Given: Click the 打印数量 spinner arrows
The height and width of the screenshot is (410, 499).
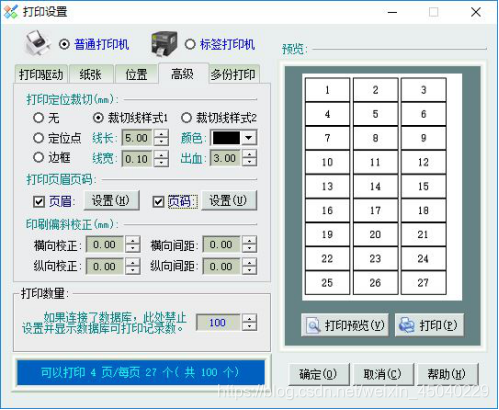Looking at the screenshot, I should [x=249, y=322].
